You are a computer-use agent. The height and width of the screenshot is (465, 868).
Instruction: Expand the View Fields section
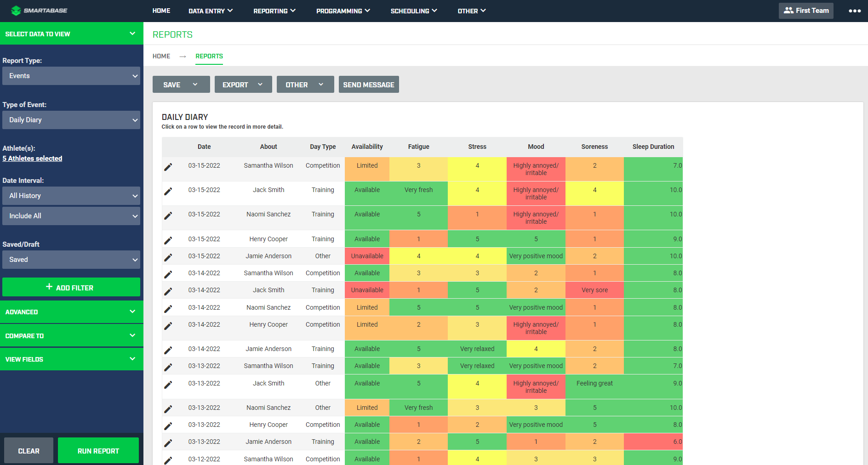[x=71, y=359]
